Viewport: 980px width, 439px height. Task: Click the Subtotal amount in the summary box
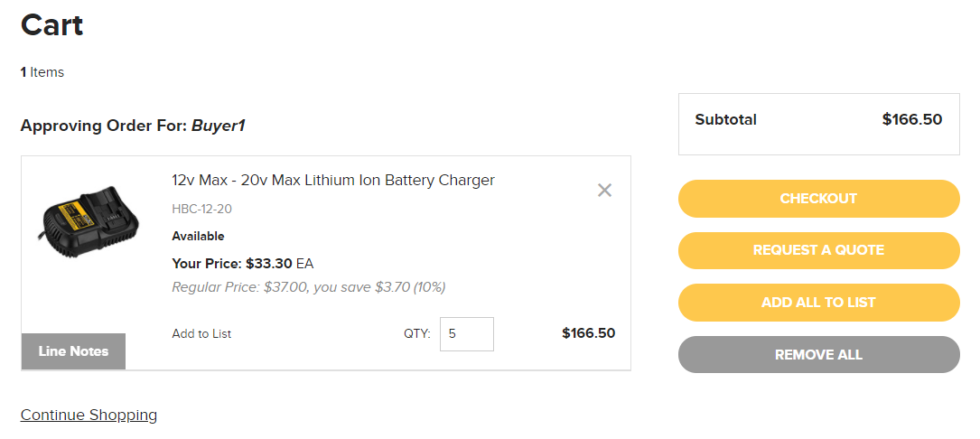pos(912,119)
